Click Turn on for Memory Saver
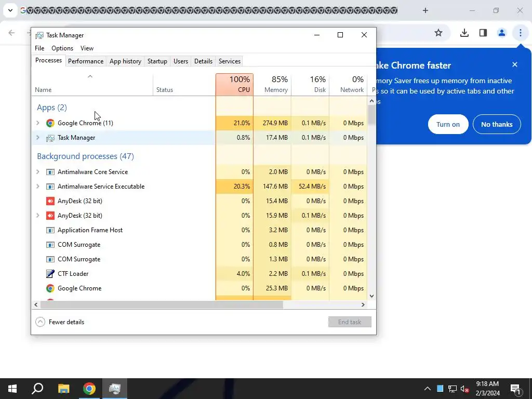Screen dimensions: 532x399 [448, 124]
